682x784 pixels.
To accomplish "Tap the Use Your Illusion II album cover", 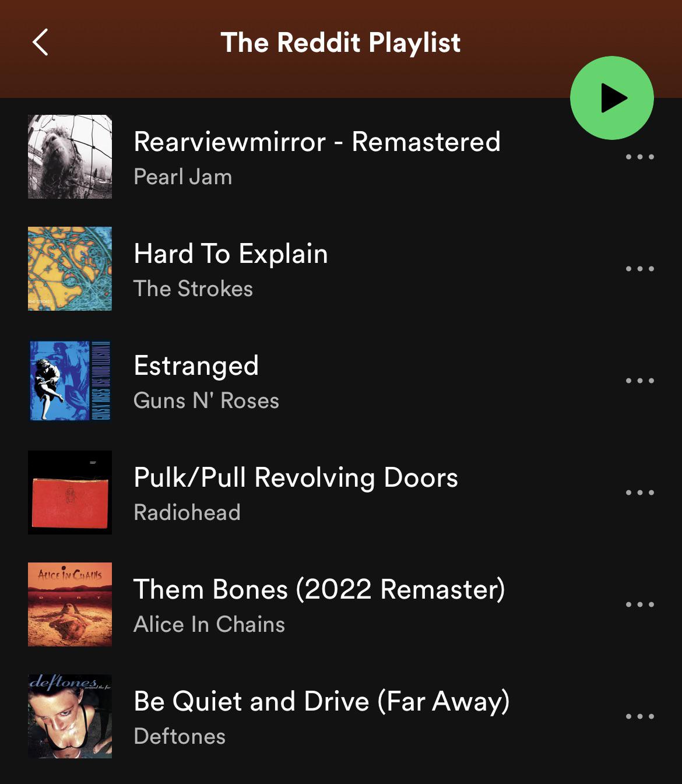I will pos(70,381).
